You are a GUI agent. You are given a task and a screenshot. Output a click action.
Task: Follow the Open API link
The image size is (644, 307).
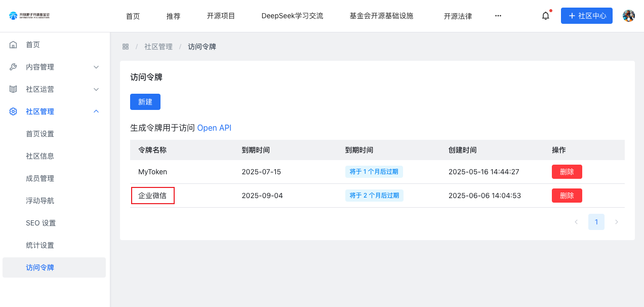214,128
